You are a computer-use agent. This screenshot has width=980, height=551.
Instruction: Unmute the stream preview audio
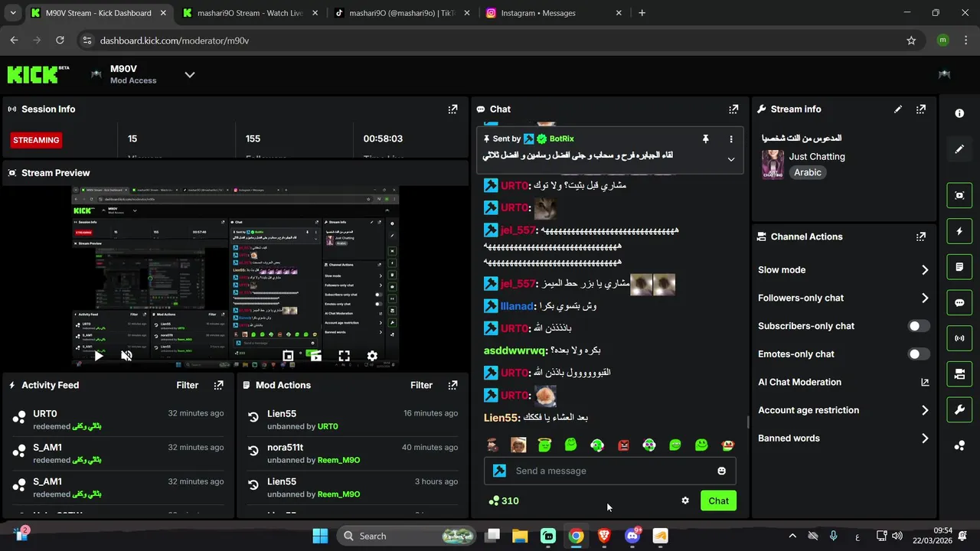coord(127,356)
